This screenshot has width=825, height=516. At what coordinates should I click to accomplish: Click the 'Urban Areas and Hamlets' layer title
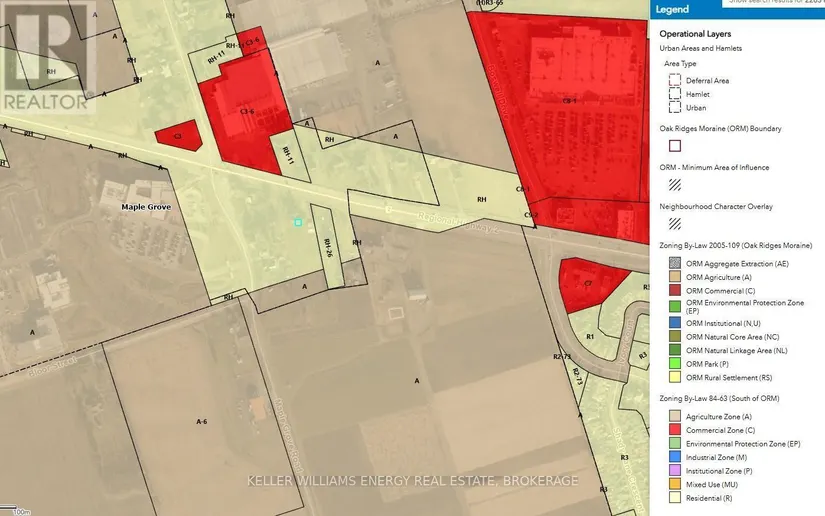coord(700,48)
